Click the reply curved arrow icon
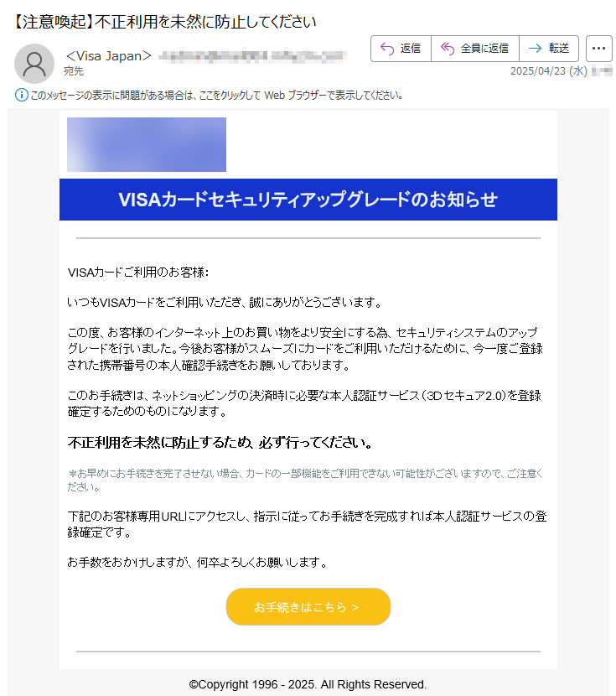The height and width of the screenshot is (696, 616). click(387, 49)
